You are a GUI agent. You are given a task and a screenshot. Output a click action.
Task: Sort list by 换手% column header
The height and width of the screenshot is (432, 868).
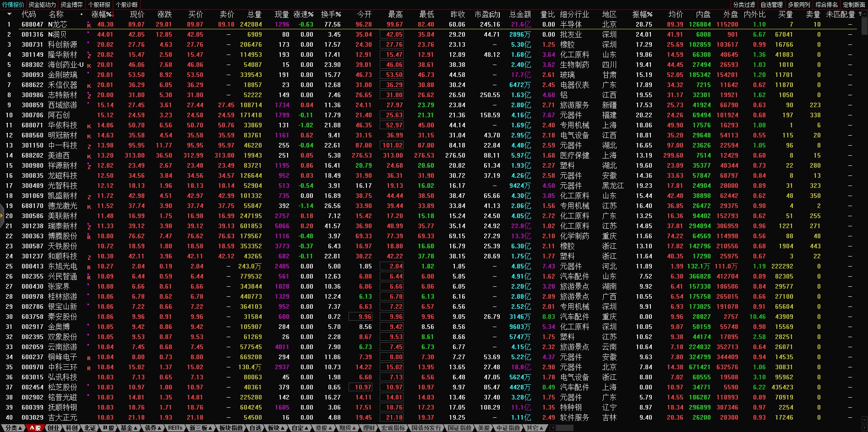(x=331, y=14)
